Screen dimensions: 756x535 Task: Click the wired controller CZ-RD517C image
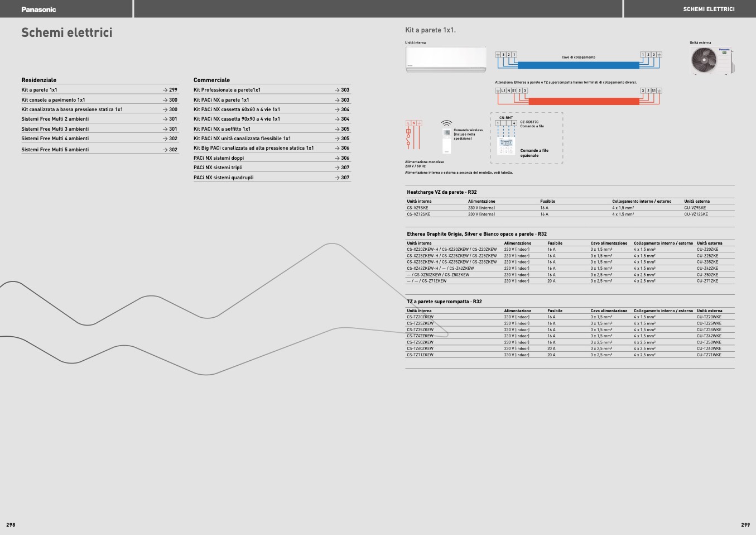pyautogui.click(x=507, y=147)
